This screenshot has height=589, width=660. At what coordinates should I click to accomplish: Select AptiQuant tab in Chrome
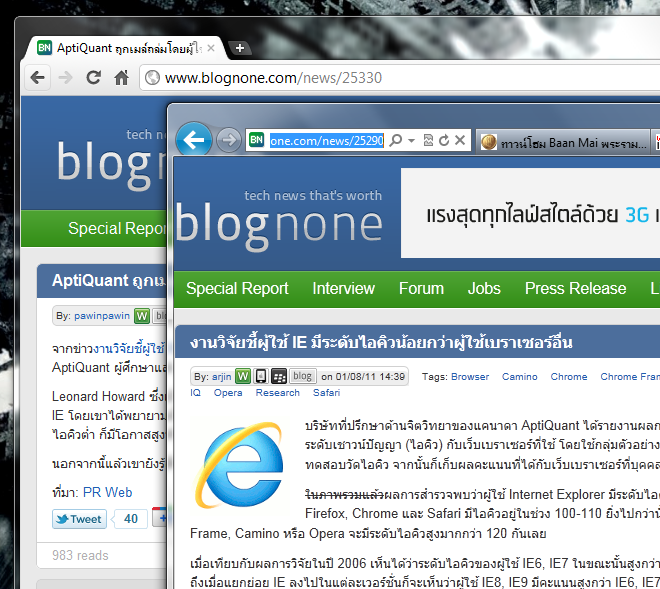(126, 48)
